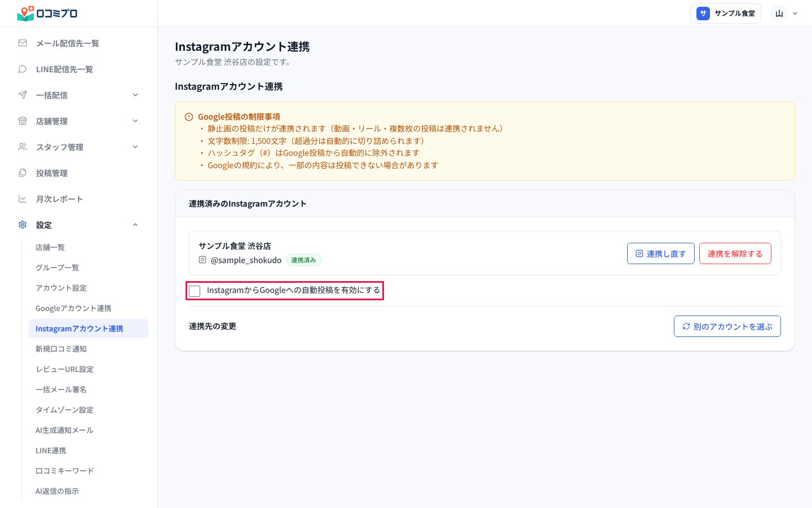This screenshot has width=812, height=508.
Task: Open AI返信の指示 settings
Action: pos(89,491)
